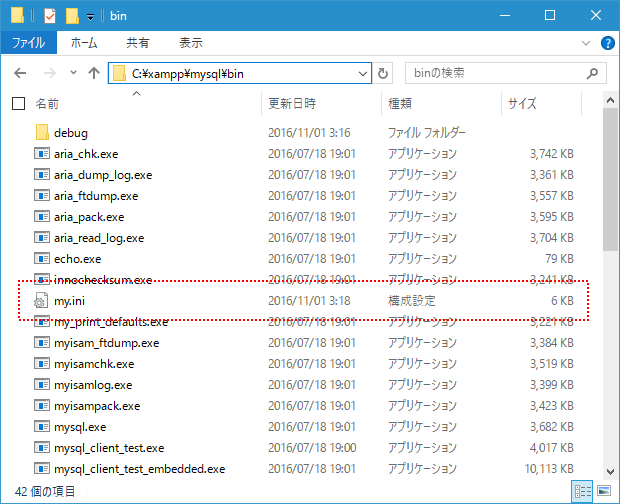The height and width of the screenshot is (504, 620).
Task: Go forward with the right arrow
Action: click(49, 73)
